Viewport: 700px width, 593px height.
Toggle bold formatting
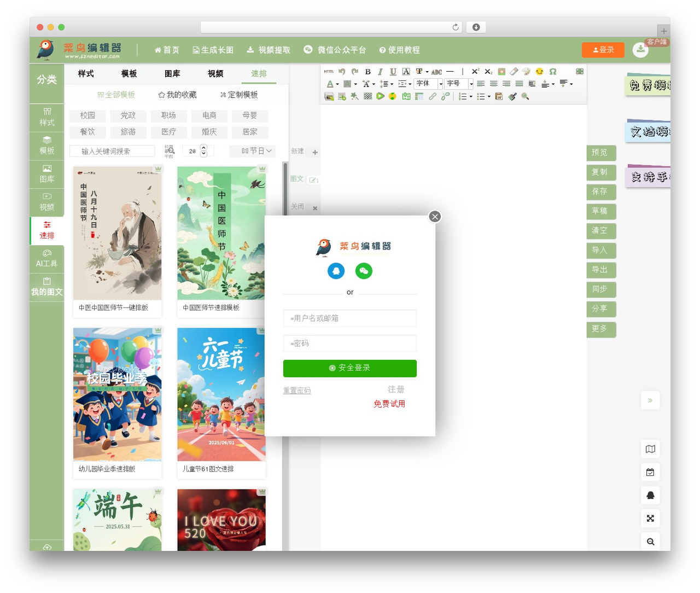368,72
